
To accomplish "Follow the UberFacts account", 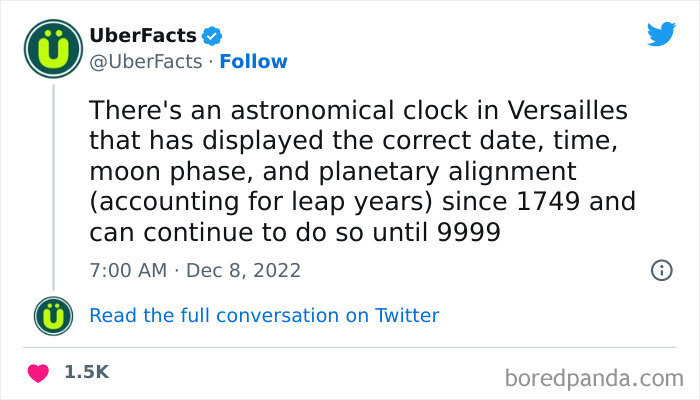I will click(253, 62).
